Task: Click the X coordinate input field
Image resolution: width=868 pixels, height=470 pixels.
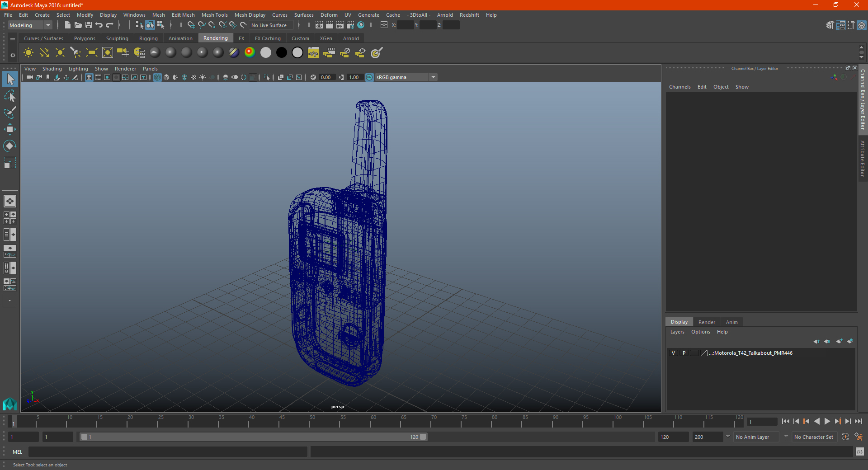Action: click(405, 25)
